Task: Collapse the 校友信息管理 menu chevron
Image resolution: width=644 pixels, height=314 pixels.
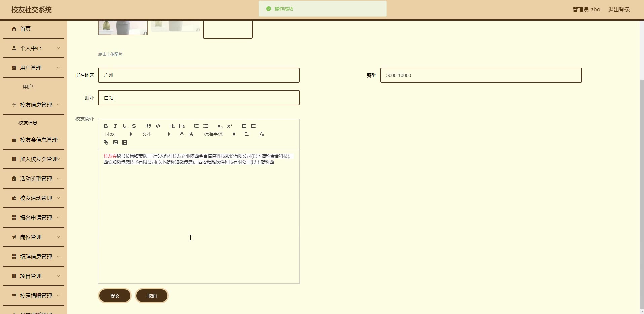Action: [x=58, y=105]
